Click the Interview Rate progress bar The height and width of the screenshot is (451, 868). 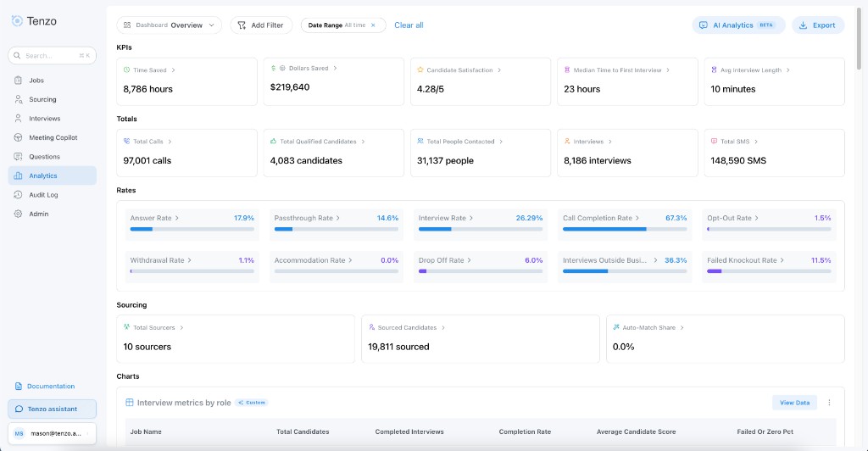[481, 229]
